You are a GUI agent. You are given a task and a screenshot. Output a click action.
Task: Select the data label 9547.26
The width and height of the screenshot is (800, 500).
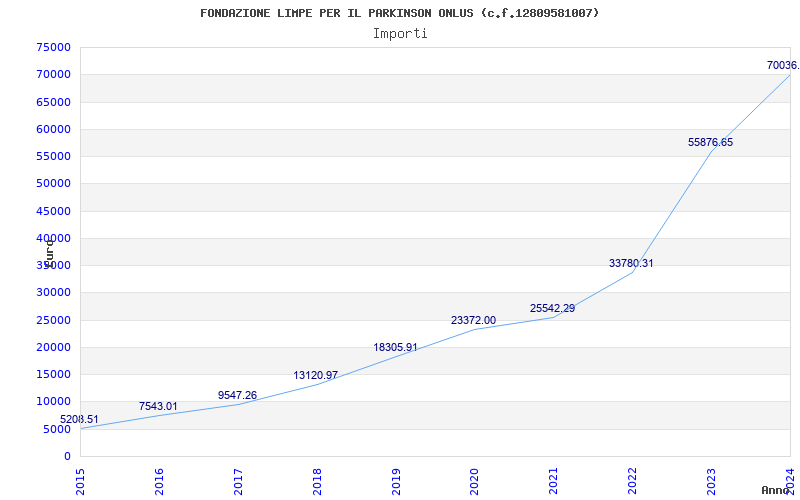pos(237,395)
